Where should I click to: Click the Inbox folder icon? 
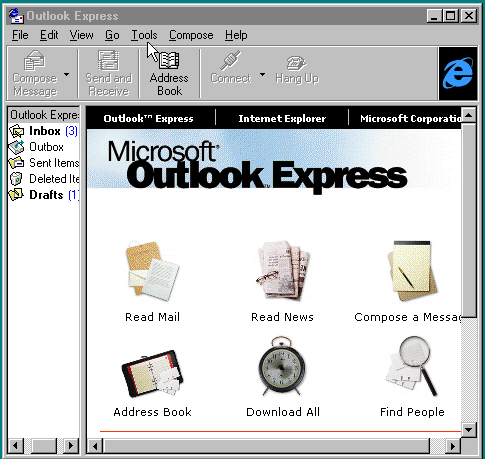click(16, 131)
